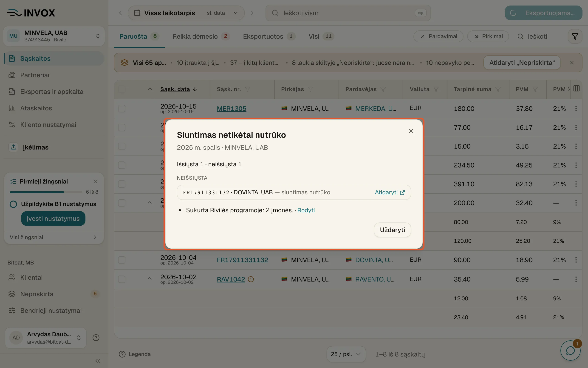The height and width of the screenshot is (368, 588).
Task: Open FR17911331132 via Atidaryti link
Action: point(390,192)
